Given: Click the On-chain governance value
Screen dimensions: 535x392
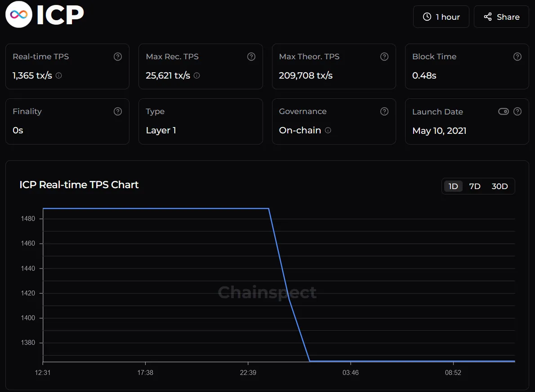Looking at the screenshot, I should 300,130.
